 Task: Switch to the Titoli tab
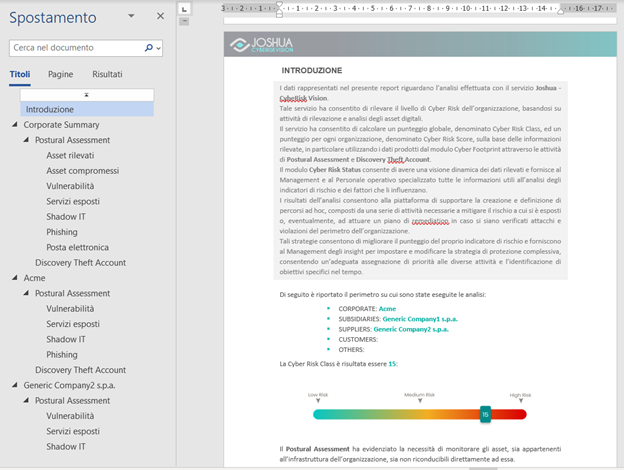(x=20, y=74)
